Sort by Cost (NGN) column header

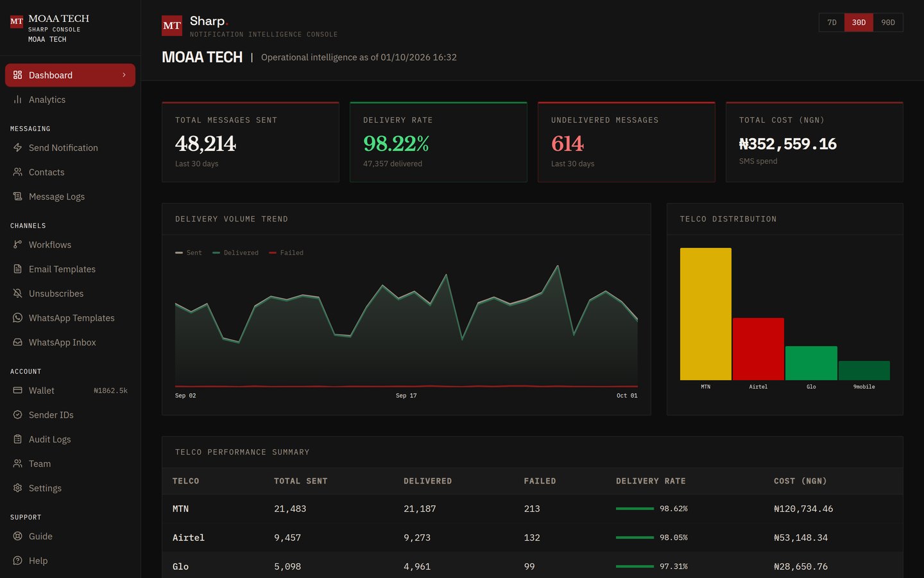pos(800,481)
